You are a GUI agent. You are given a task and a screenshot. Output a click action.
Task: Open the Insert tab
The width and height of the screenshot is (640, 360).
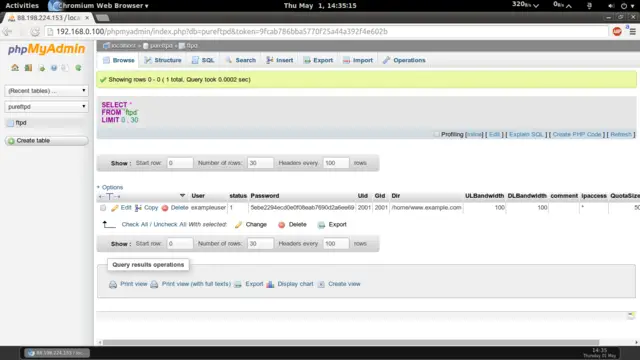pyautogui.click(x=280, y=60)
